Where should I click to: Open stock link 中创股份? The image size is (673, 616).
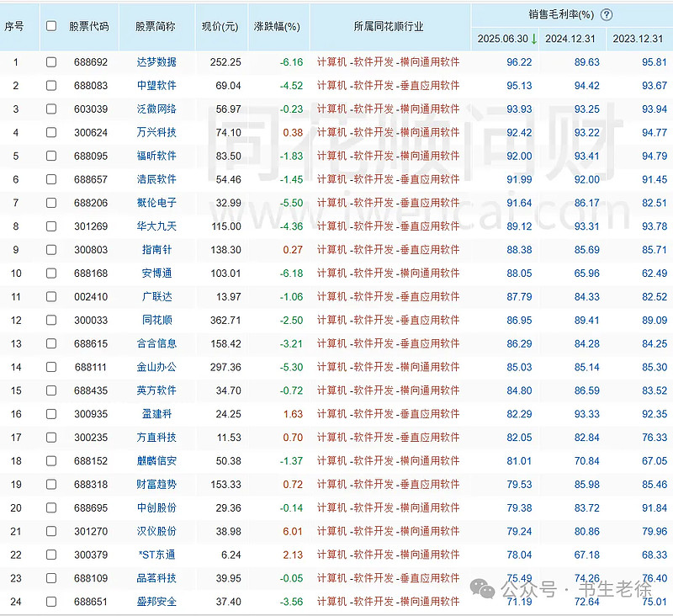coord(156,507)
